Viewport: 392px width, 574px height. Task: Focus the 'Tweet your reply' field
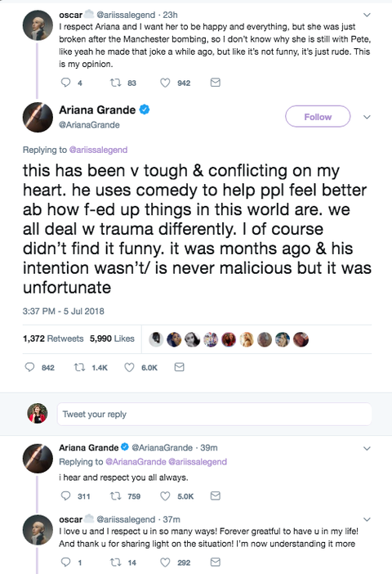point(214,414)
